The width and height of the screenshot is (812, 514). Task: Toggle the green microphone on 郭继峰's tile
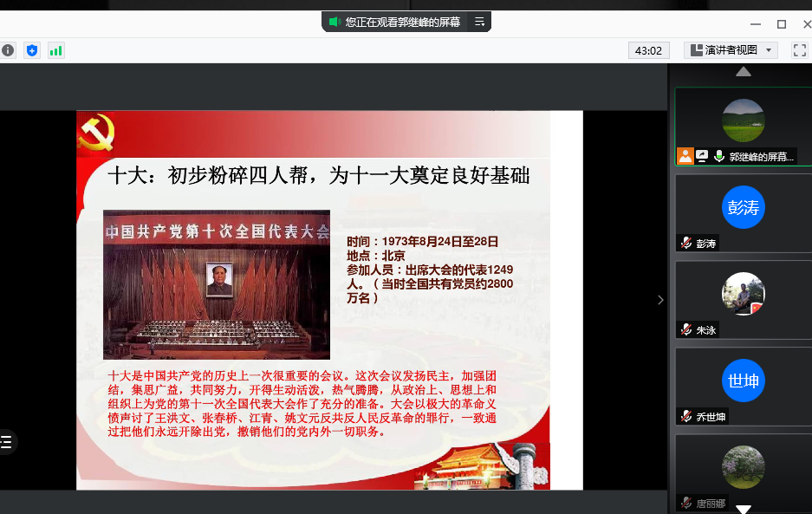718,156
